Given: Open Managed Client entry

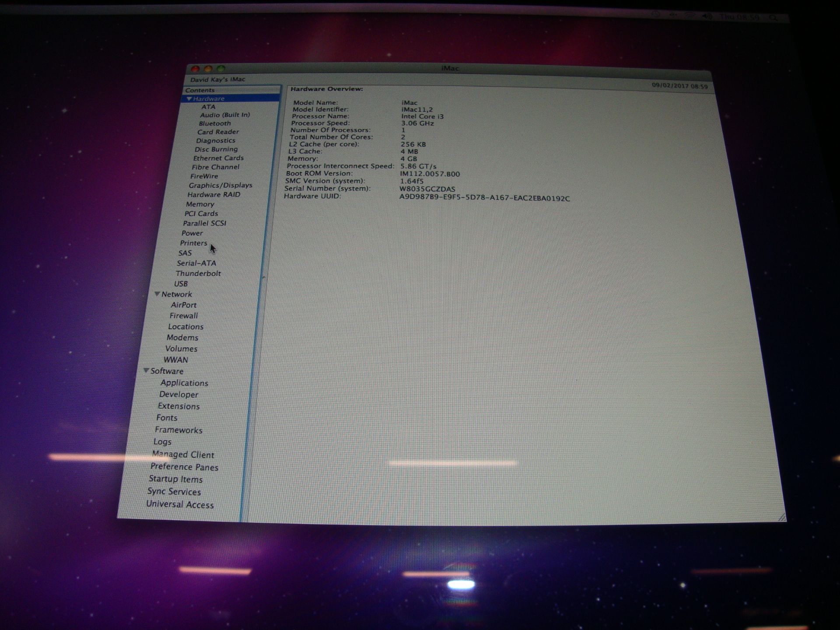Looking at the screenshot, I should click(x=183, y=455).
